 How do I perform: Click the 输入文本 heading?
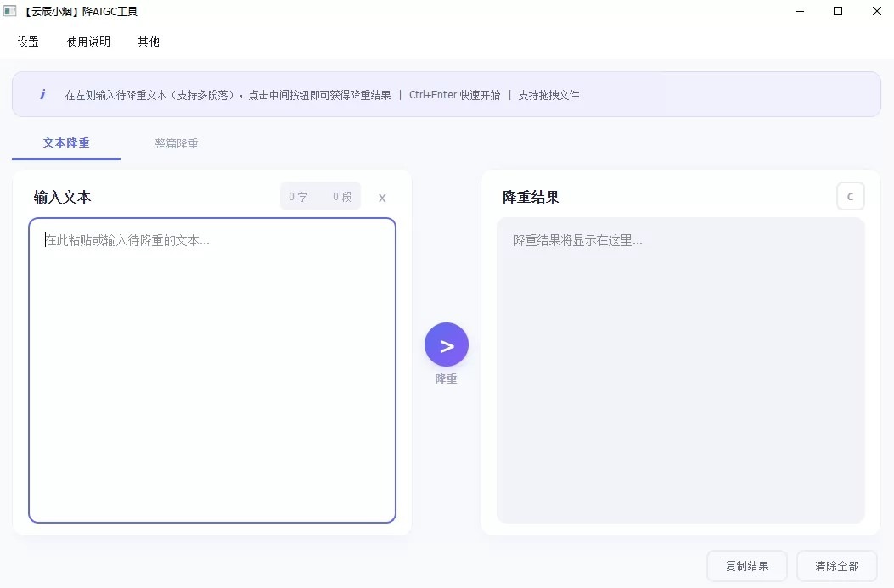[x=62, y=197]
